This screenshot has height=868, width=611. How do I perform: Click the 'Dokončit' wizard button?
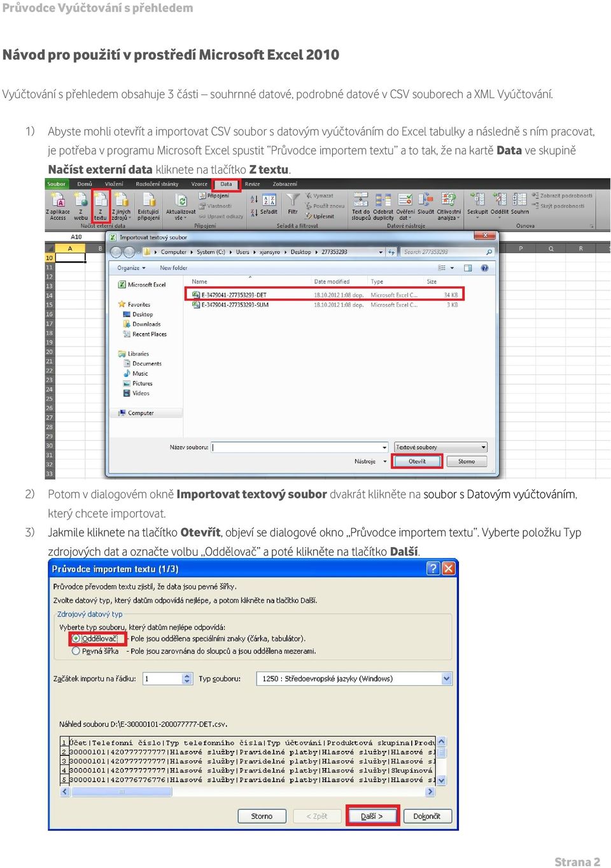coord(427,816)
